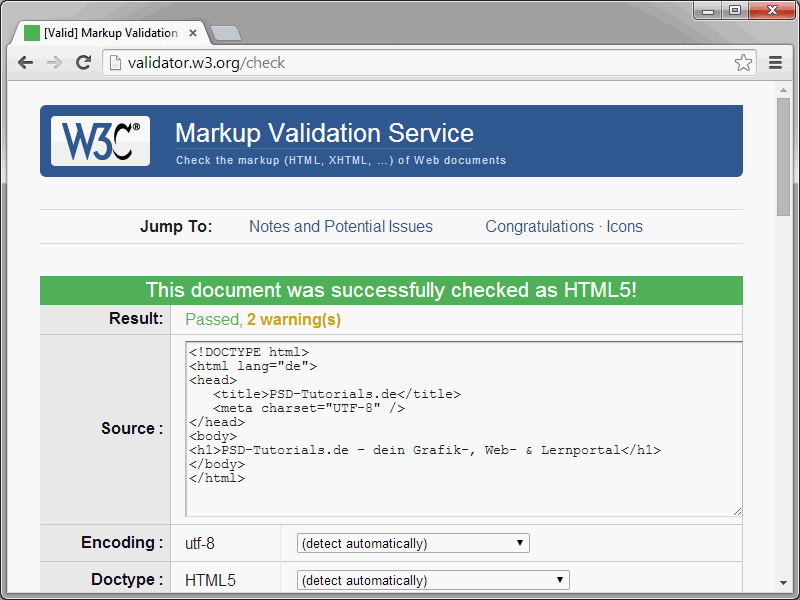This screenshot has width=800, height=600.
Task: Click the <h1> Lernportal source line
Action: 424,450
